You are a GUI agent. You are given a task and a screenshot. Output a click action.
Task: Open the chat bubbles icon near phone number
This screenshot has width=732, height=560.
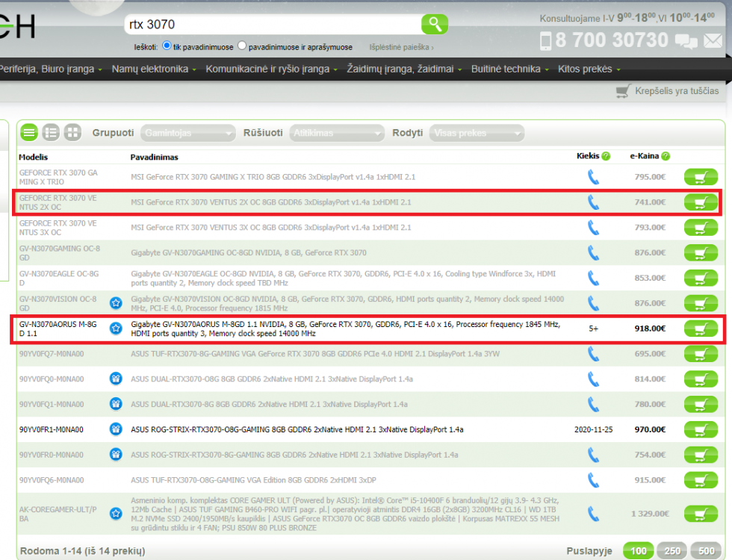tap(686, 41)
